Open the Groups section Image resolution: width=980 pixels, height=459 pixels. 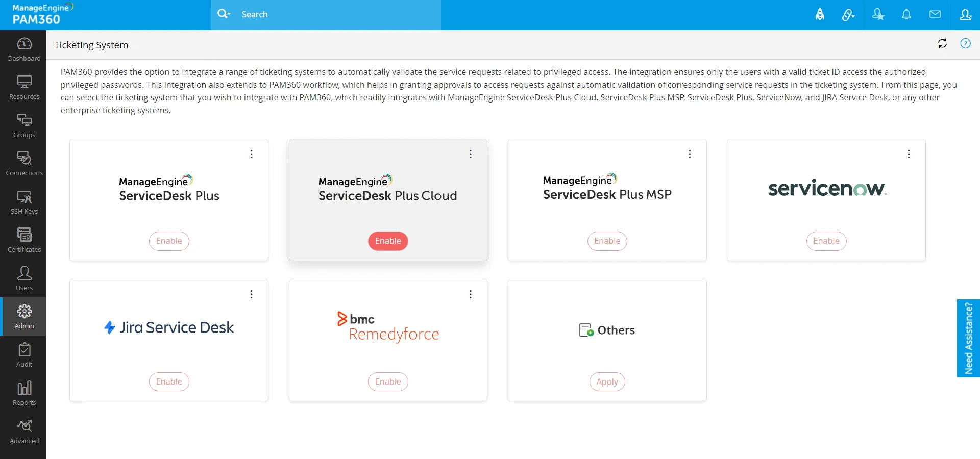pyautogui.click(x=23, y=125)
